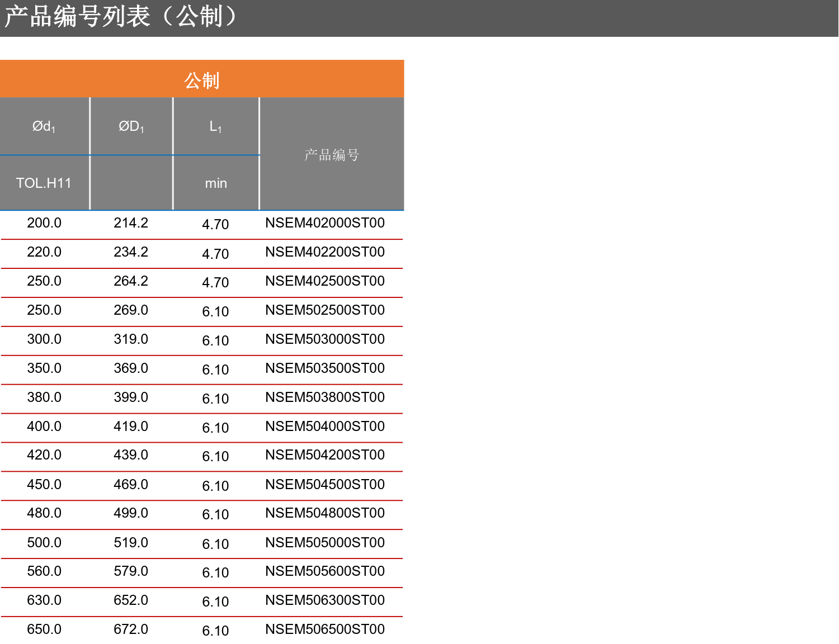Screen dimensions: 839x644
Task: Click the 产品编号 column header
Action: (x=332, y=155)
